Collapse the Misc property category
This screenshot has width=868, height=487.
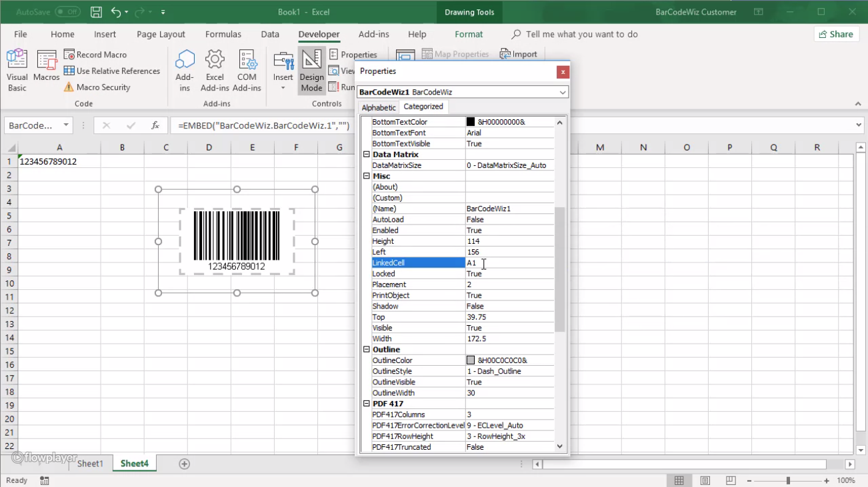click(366, 176)
